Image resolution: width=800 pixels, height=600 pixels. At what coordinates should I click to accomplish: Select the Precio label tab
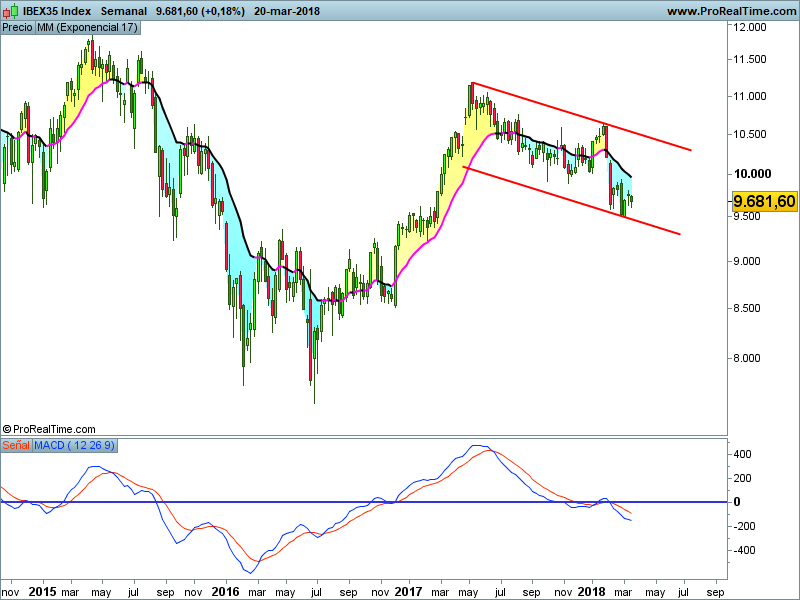point(17,27)
